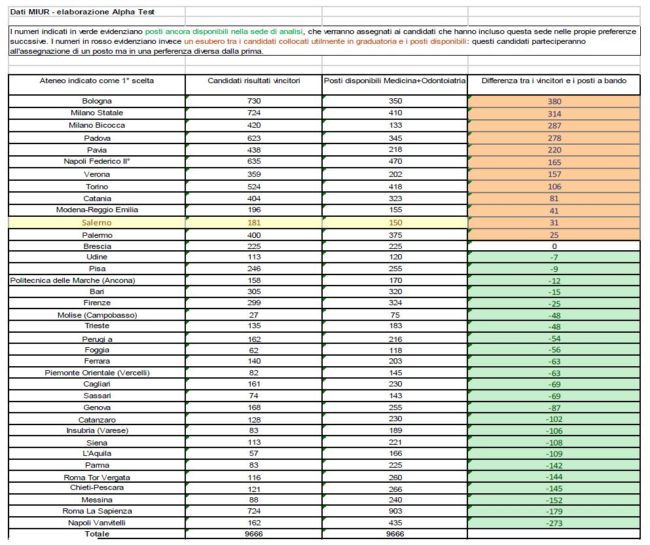650x545 pixels.
Task: Click the Salerno difference value 31
Action: point(554,223)
